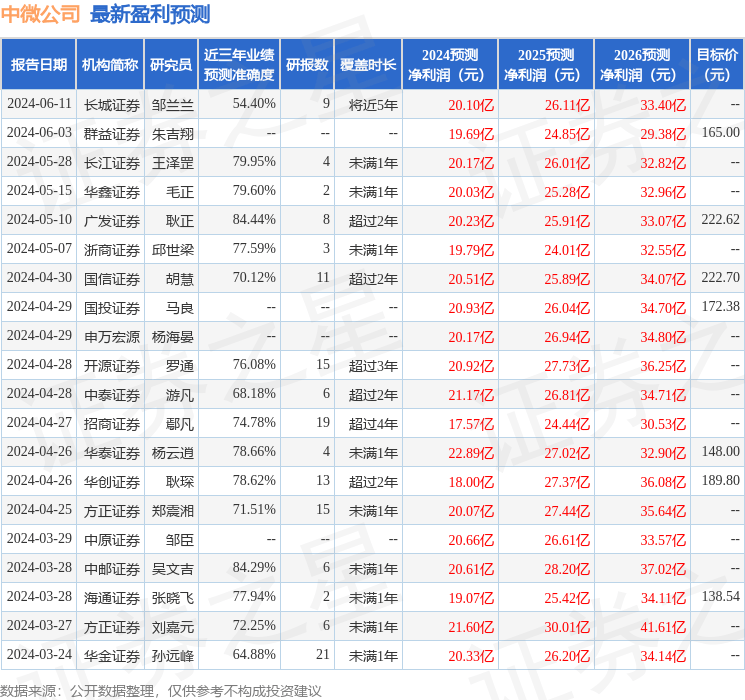Click target price 148.00
The height and width of the screenshot is (700, 745).
(x=721, y=451)
